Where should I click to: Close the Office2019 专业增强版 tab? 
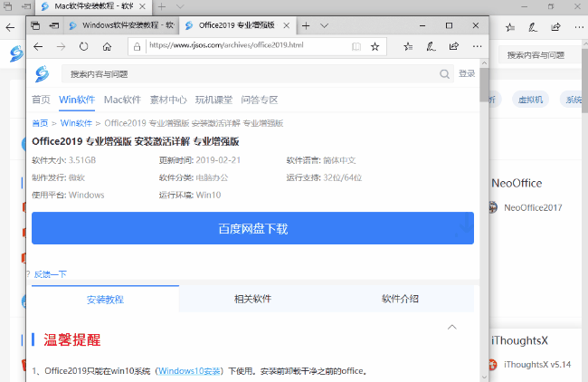pos(286,25)
